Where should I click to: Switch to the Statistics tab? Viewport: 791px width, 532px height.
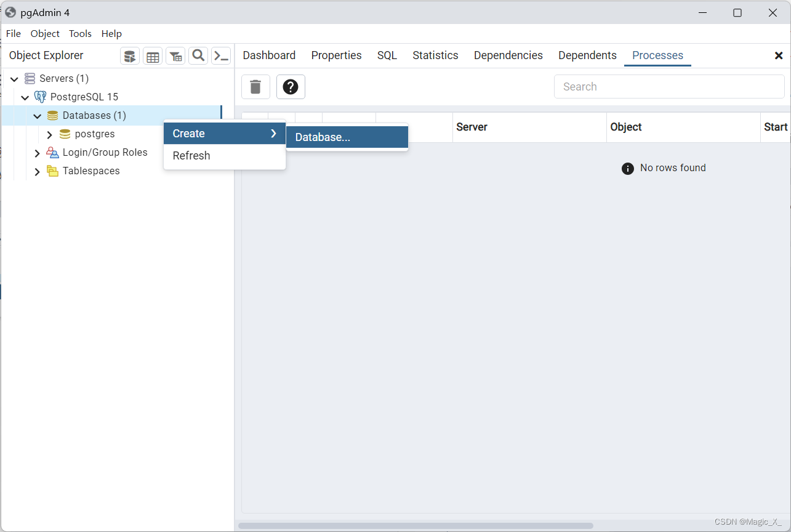[435, 55]
